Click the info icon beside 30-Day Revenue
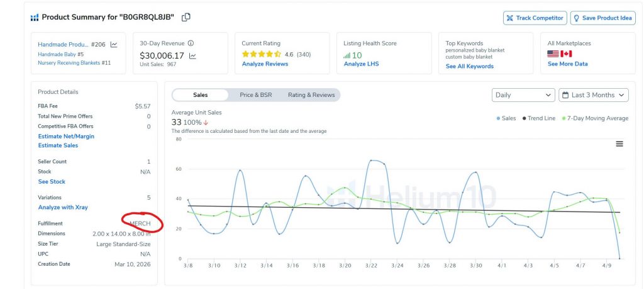Image resolution: width=644 pixels, height=289 pixels. click(x=191, y=43)
